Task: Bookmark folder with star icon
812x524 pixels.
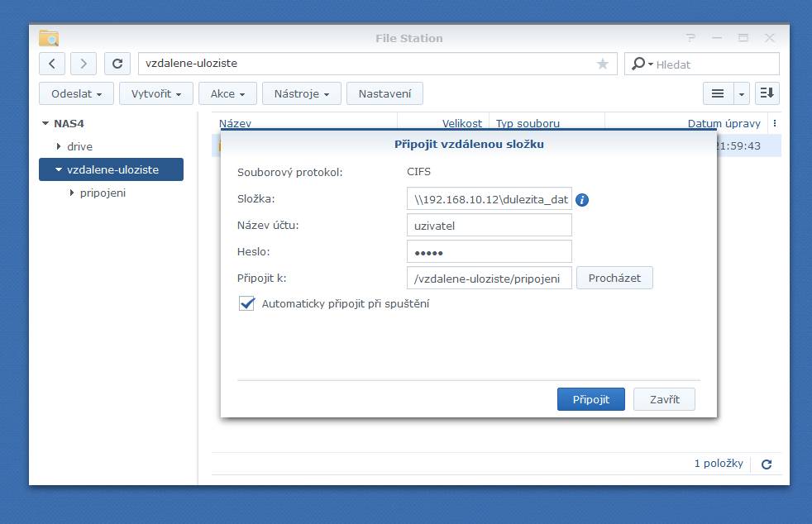Action: (603, 64)
